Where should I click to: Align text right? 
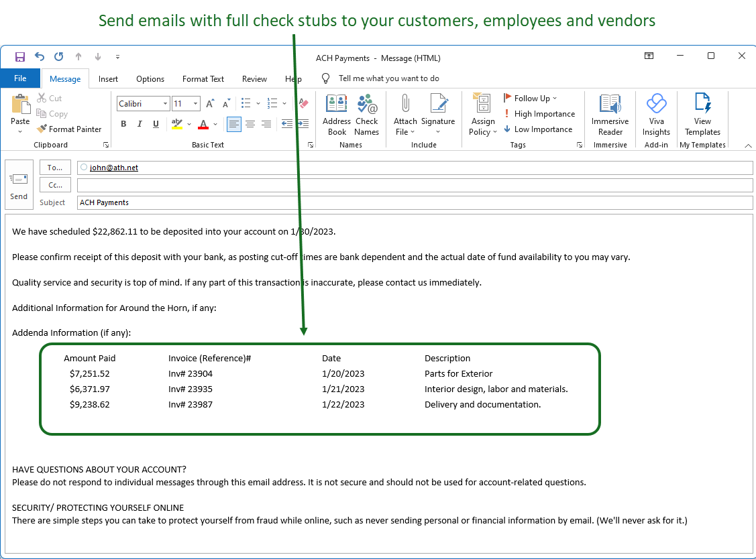[266, 124]
